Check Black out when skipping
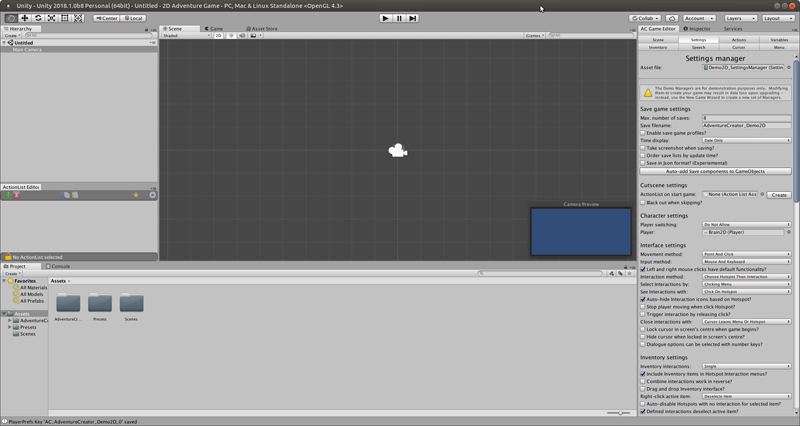 643,203
